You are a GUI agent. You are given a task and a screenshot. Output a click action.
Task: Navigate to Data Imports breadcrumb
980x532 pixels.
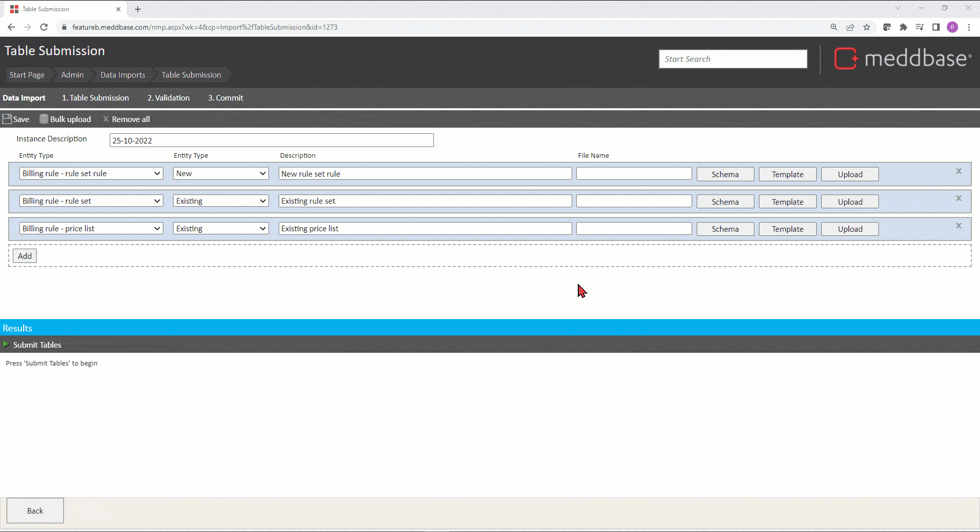pos(122,75)
